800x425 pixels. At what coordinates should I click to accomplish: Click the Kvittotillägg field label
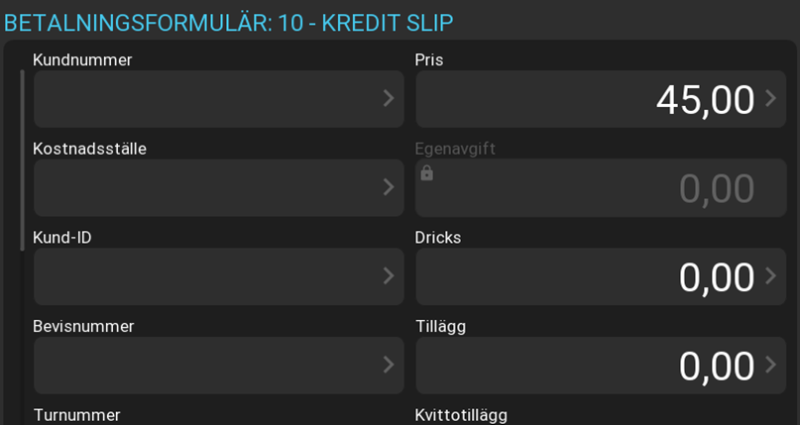tap(460, 415)
